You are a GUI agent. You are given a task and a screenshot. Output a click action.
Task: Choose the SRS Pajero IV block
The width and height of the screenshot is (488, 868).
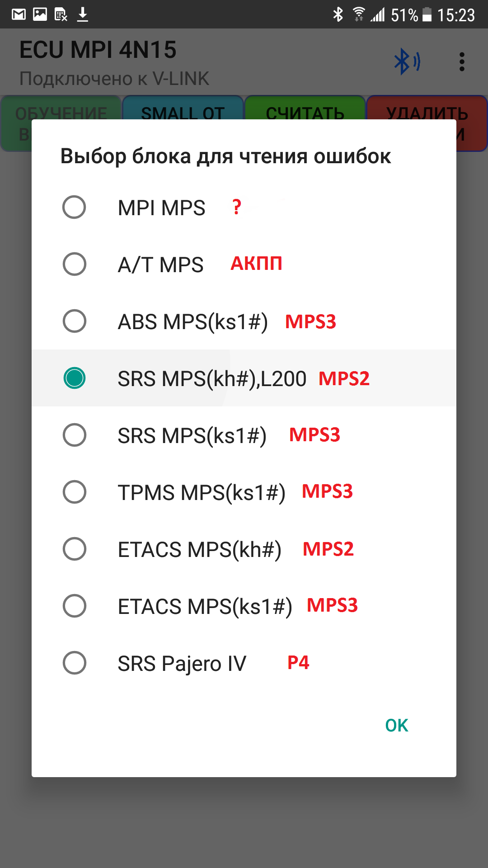point(75,663)
